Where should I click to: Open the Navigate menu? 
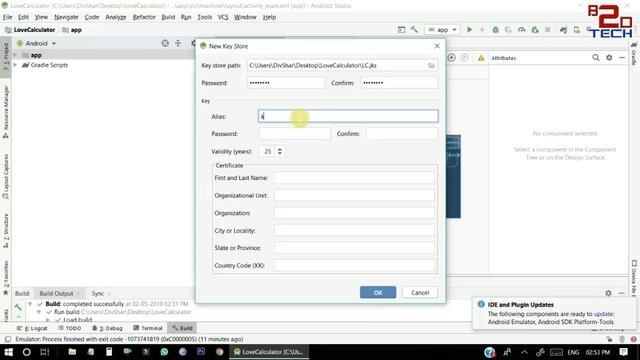[x=66, y=17]
